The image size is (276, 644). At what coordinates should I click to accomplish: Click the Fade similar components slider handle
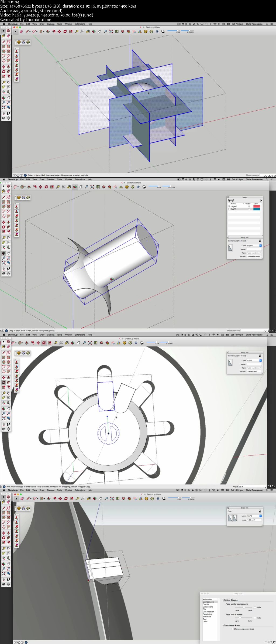(x=244, y=607)
